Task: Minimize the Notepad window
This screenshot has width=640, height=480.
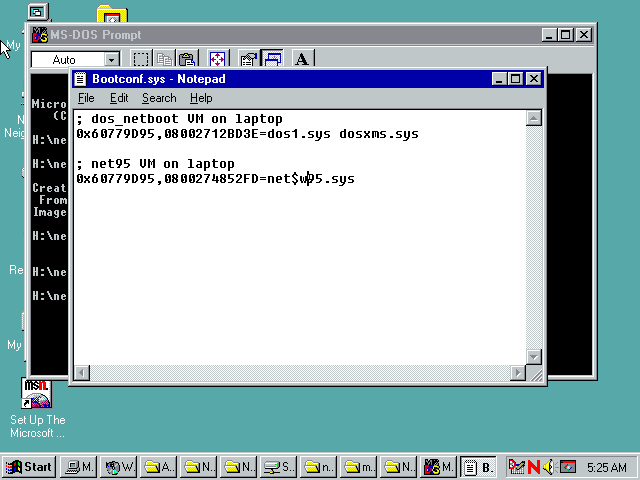Action: coord(499,79)
